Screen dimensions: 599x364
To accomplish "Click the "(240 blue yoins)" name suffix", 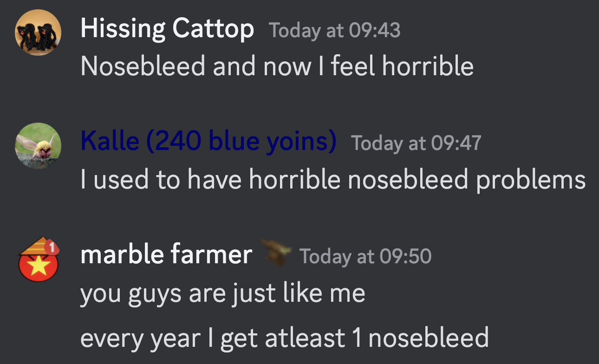I will 241,141.
